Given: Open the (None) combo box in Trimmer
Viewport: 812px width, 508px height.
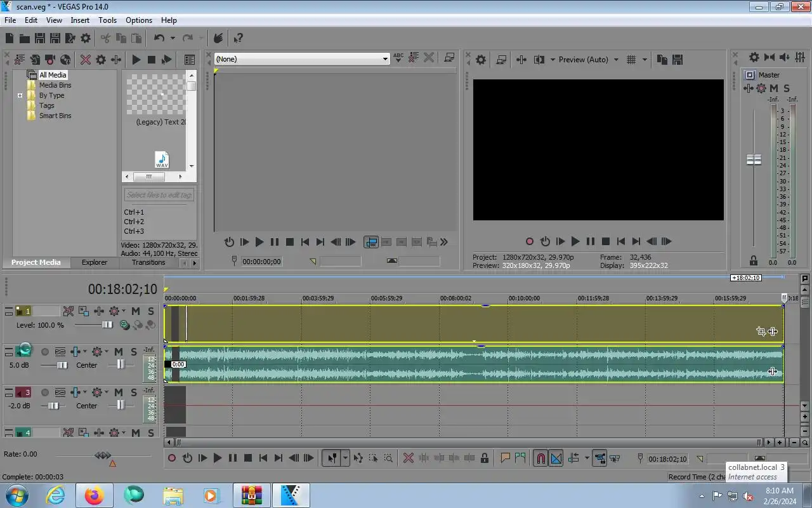Looking at the screenshot, I should [x=301, y=59].
